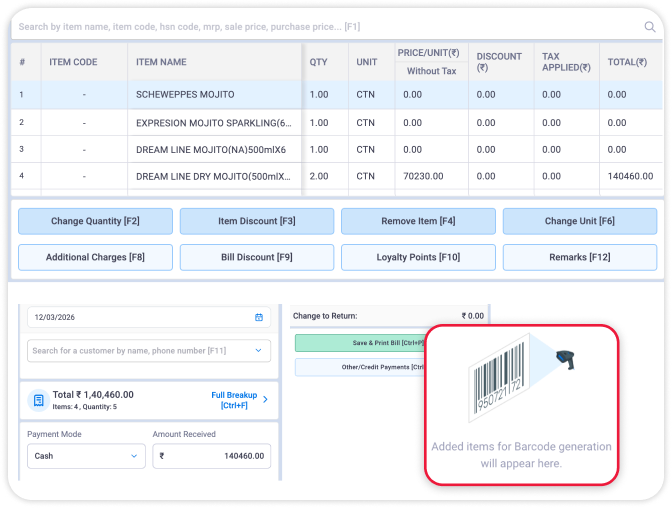The image size is (672, 508).
Task: Click Save & Print Bill button
Action: [x=360, y=343]
